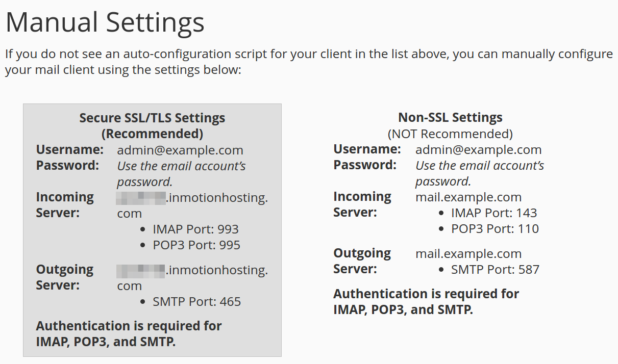Select the SMTP Port: 587 line
Image resolution: width=618 pixels, height=364 pixels.
tap(495, 270)
